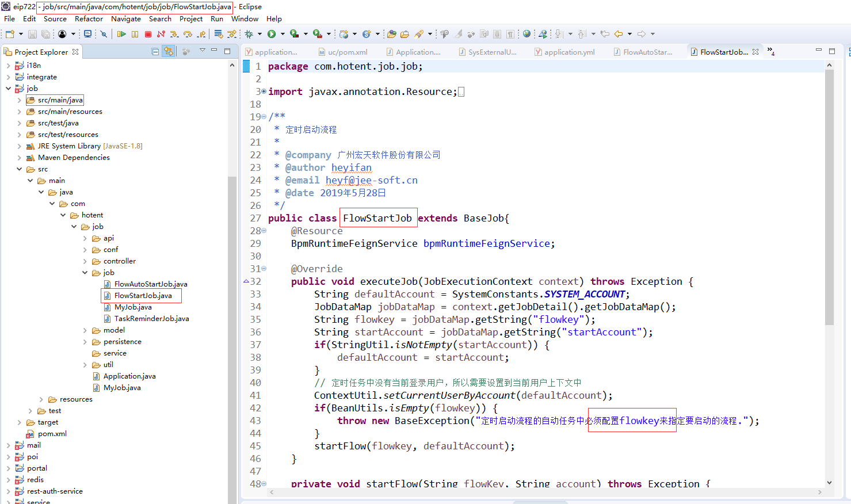This screenshot has height=504, width=851.
Task: Click the Coverage run icon
Action: point(294,35)
